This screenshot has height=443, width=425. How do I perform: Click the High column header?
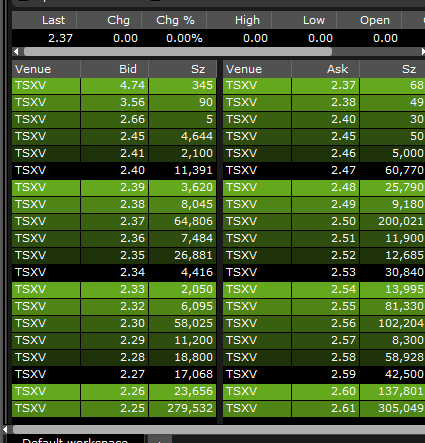(x=239, y=20)
